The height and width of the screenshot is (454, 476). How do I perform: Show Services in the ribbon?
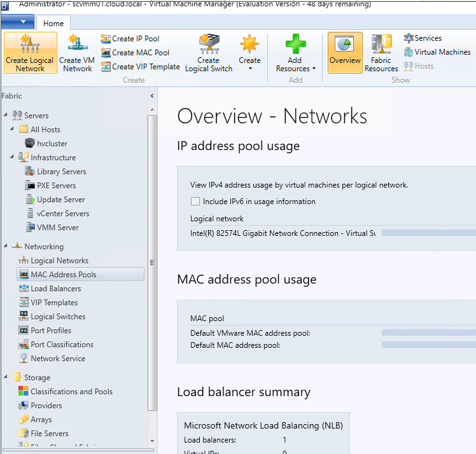423,38
